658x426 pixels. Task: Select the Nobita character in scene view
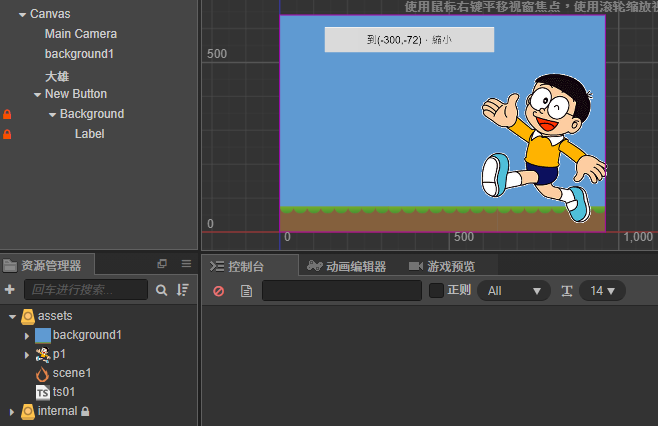tap(544, 148)
